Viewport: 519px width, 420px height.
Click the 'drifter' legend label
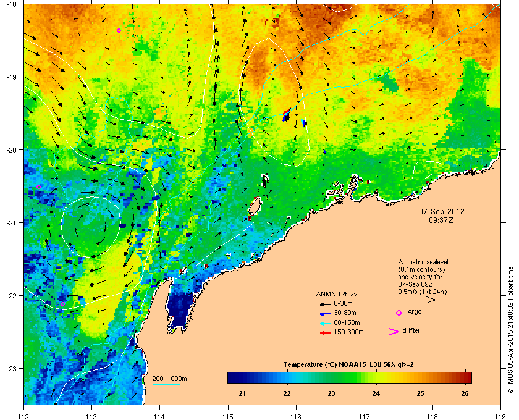(x=411, y=330)
